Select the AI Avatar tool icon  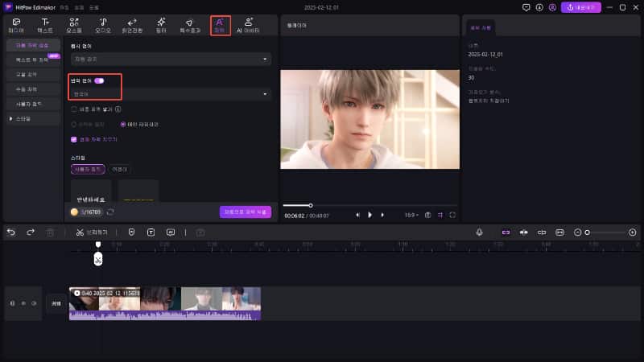click(249, 25)
